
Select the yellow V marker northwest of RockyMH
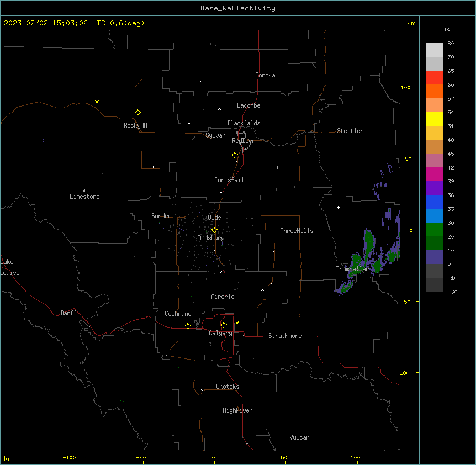click(x=97, y=102)
